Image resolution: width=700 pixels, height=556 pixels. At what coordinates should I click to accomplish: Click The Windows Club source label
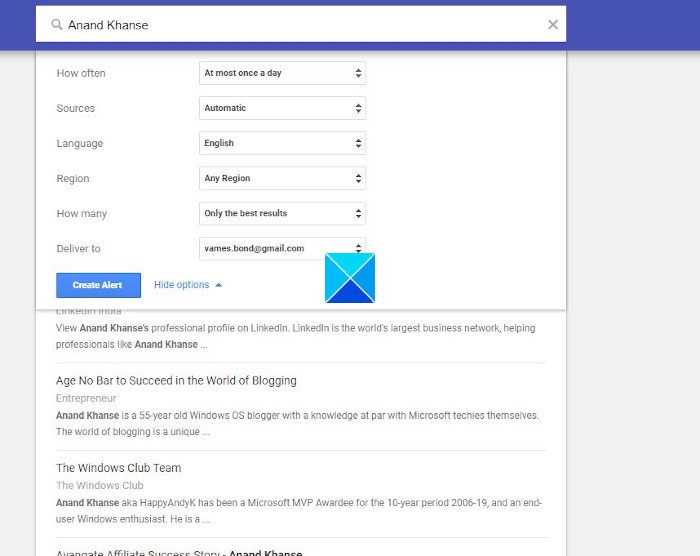pos(100,485)
